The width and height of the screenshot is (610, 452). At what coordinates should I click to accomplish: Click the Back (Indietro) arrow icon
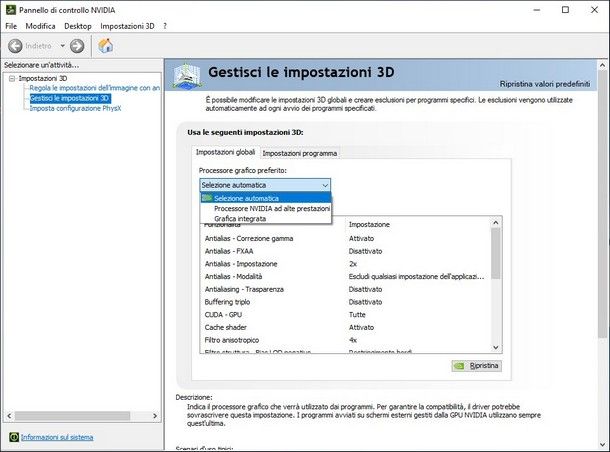click(15, 46)
